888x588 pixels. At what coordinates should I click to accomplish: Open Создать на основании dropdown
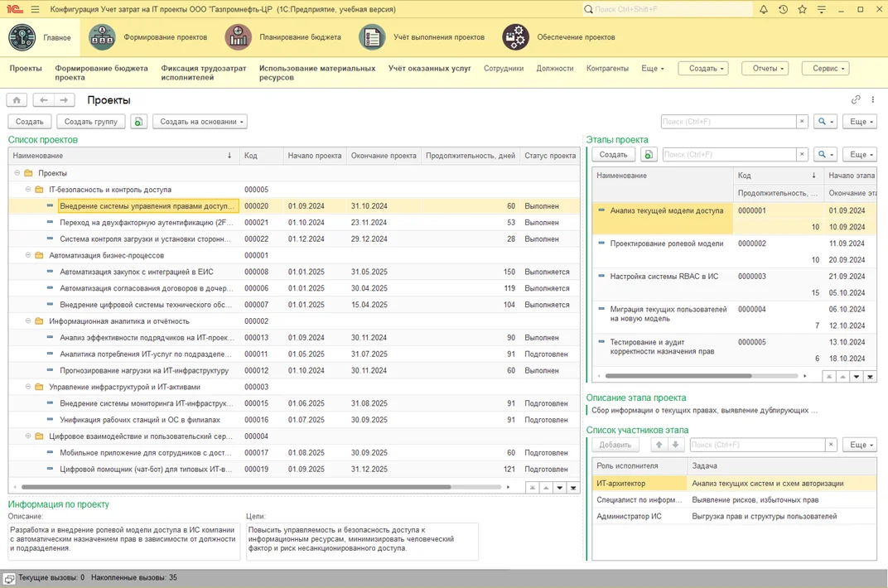(200, 122)
